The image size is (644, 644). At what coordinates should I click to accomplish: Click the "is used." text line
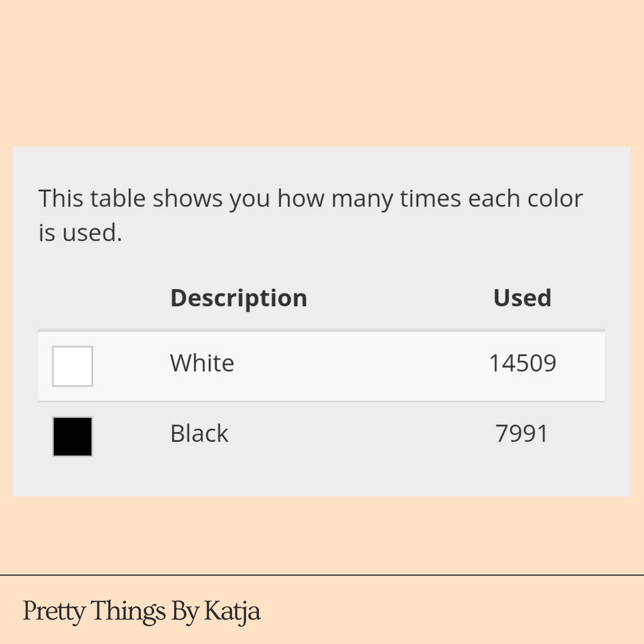(80, 233)
